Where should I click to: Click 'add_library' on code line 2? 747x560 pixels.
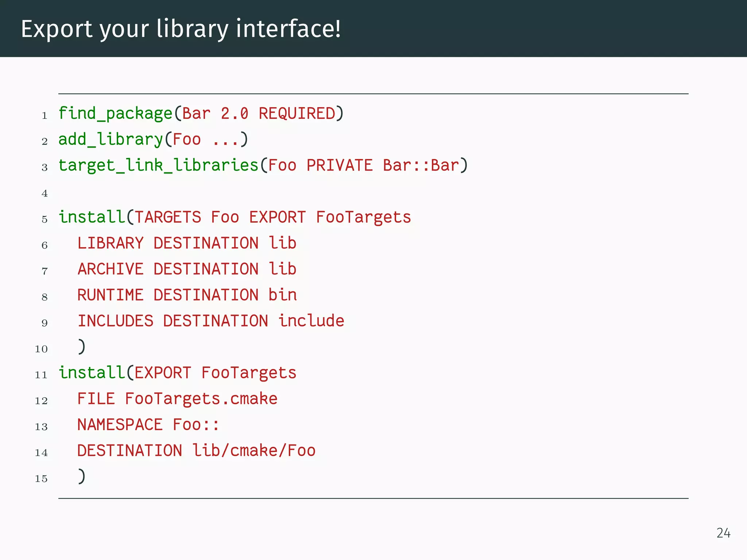point(111,140)
